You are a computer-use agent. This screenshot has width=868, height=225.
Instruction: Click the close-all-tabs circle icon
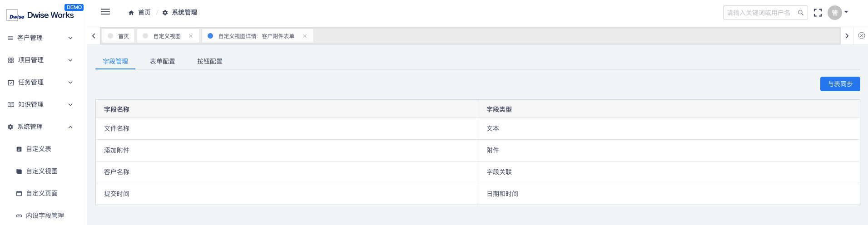(862, 35)
